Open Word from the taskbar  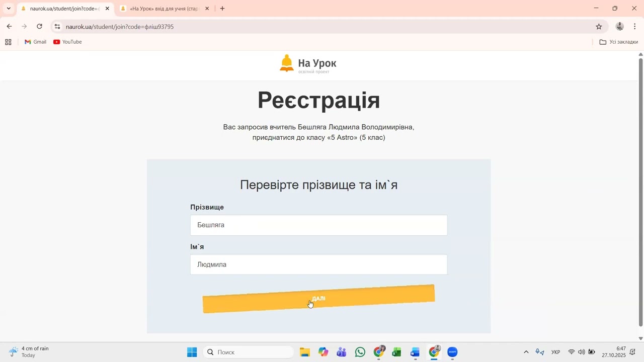[x=416, y=352]
